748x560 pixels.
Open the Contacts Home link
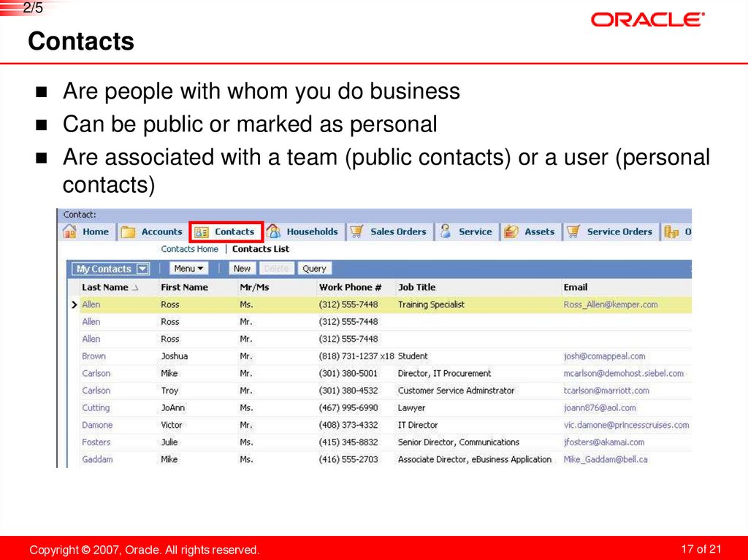coord(189,249)
